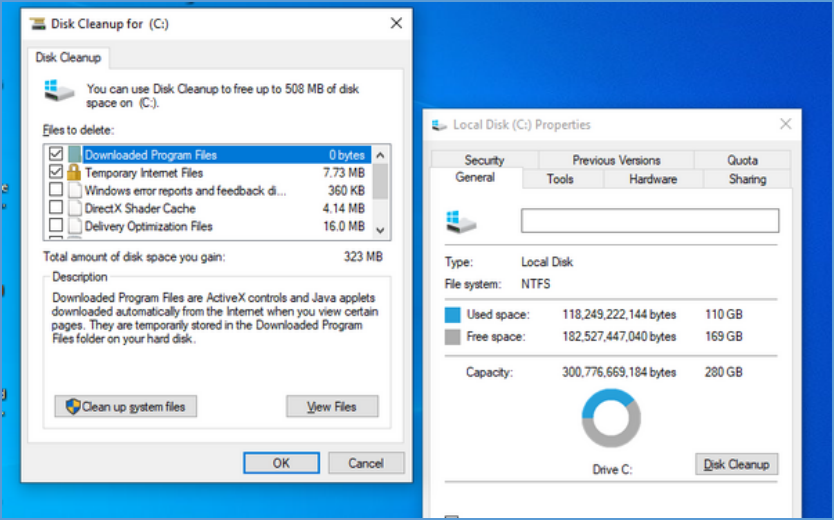Click Clean up system files button
The image size is (836, 522).
126,406
